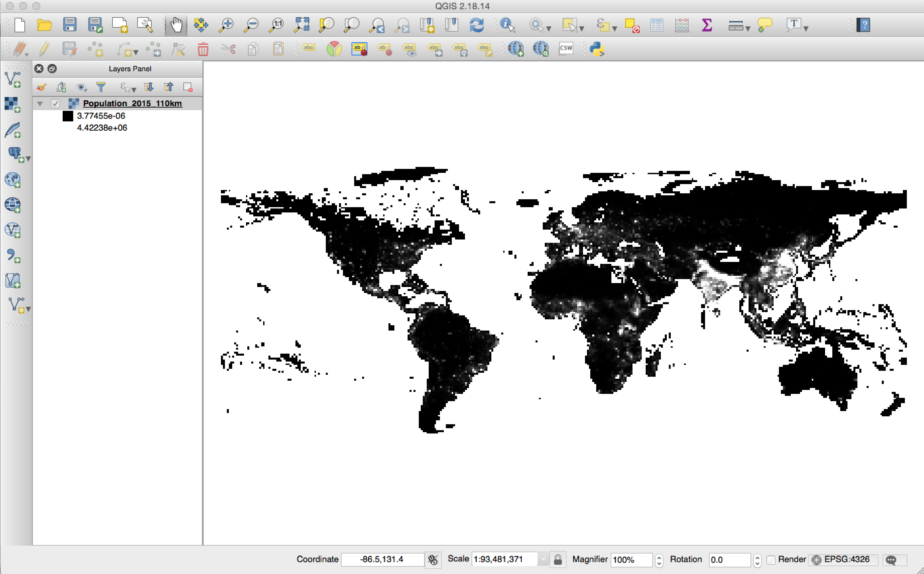Screen dimensions: 924x574
Task: Collapse the Population_2015_110km layer legend
Action: [40, 103]
